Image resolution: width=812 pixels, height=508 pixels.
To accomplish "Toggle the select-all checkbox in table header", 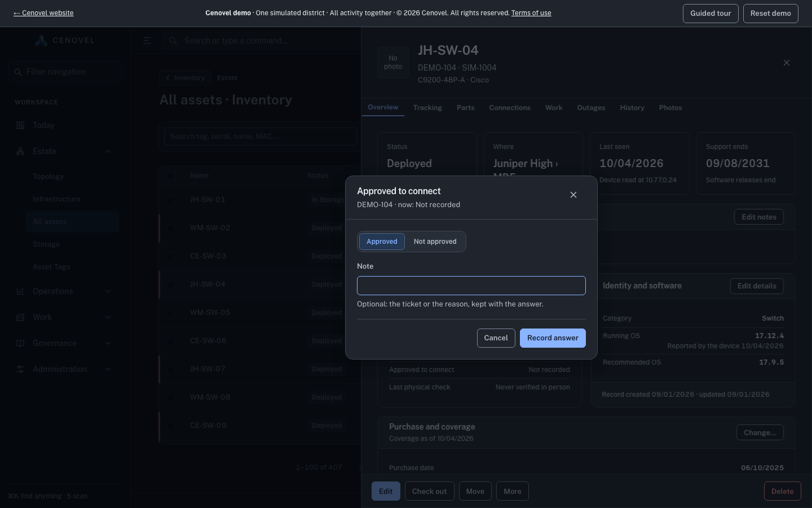I will [x=171, y=176].
